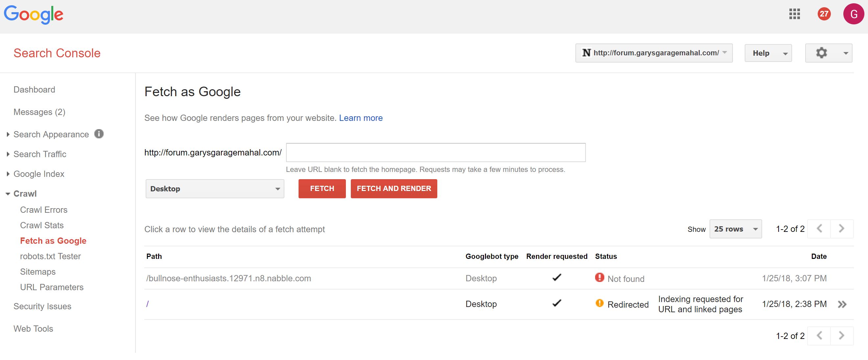Click the red notifications badge showing 27
The image size is (868, 360).
(x=824, y=14)
